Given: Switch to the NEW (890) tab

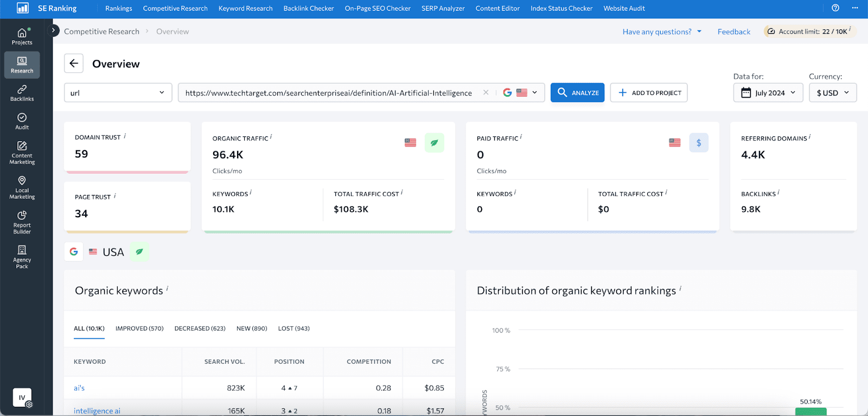Looking at the screenshot, I should [252, 329].
